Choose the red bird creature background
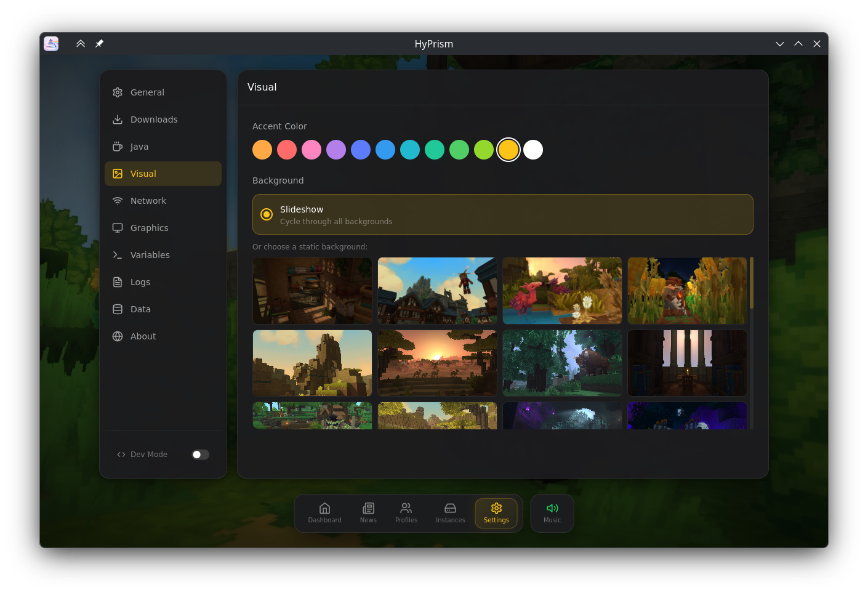Screen dimensions: 868x595 pos(562,291)
